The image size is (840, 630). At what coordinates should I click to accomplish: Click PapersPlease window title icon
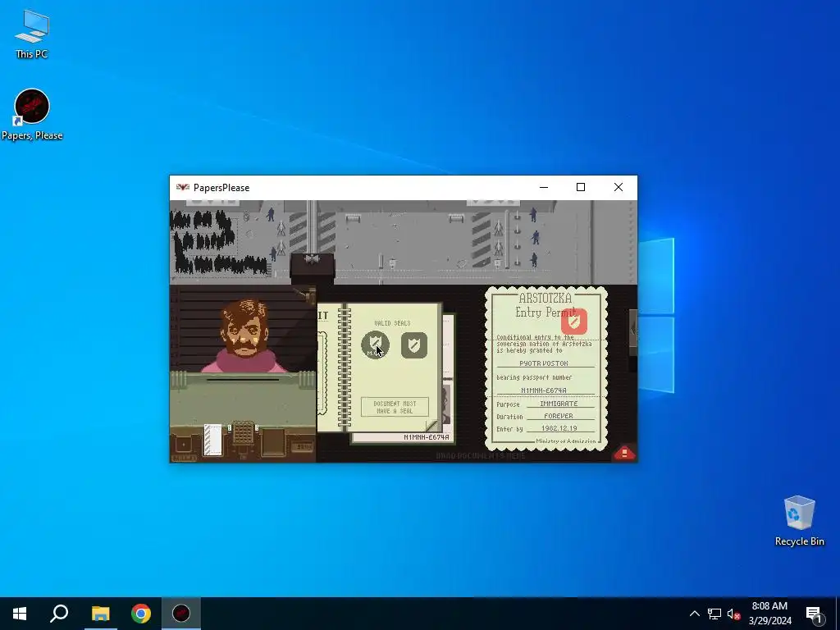pyautogui.click(x=183, y=188)
